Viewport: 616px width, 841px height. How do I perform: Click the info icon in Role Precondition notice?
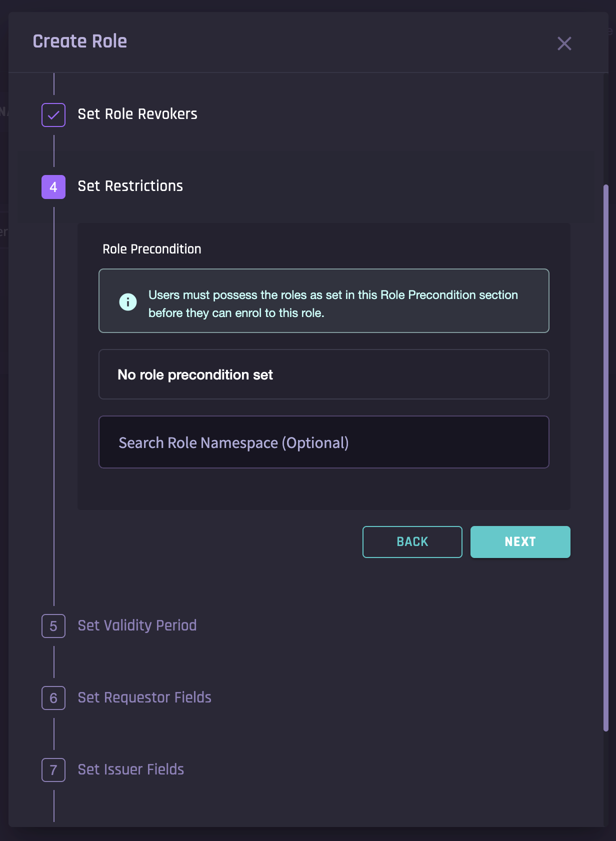coord(128,302)
